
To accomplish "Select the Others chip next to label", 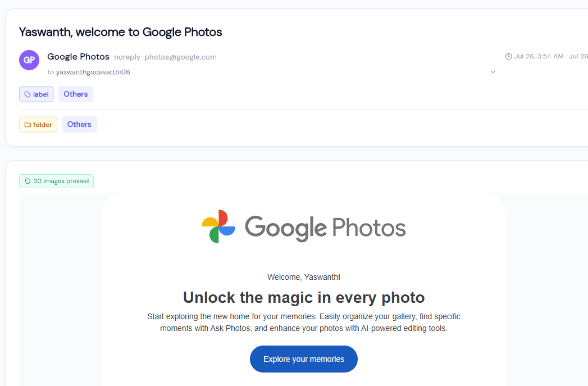I will [76, 94].
